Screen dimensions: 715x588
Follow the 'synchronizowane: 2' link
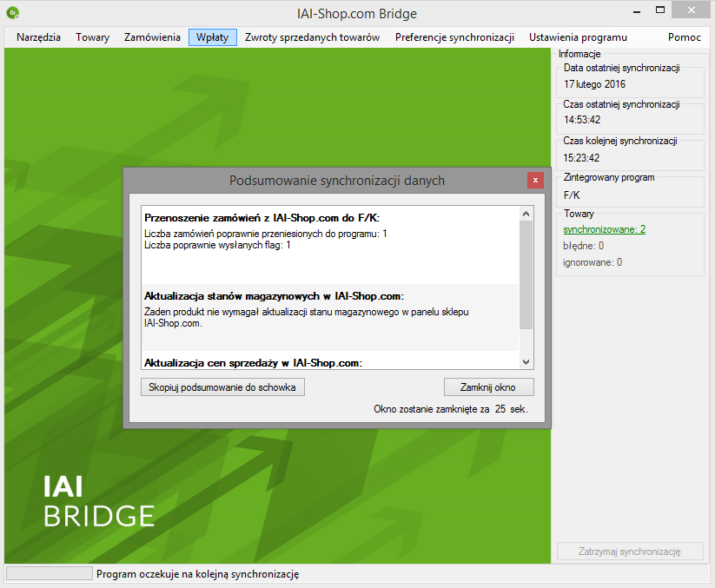(604, 229)
